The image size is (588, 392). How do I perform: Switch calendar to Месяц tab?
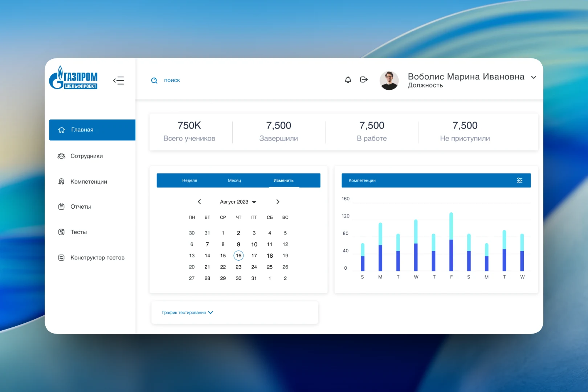(x=234, y=180)
